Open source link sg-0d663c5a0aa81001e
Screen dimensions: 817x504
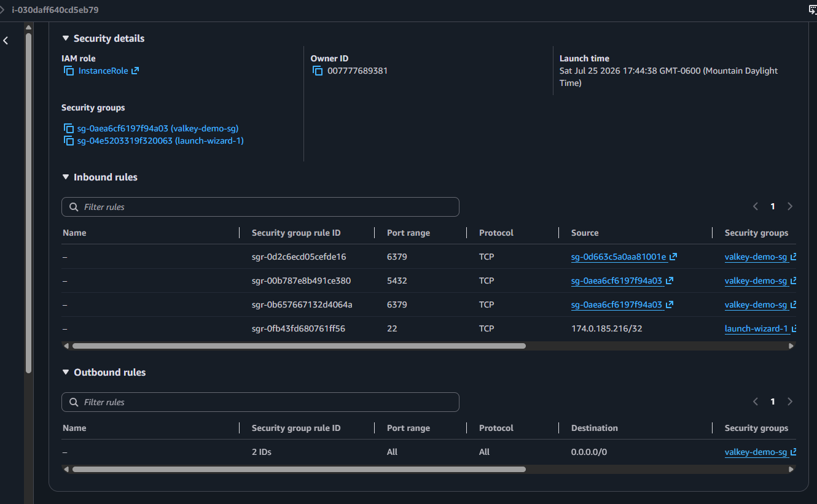(619, 257)
